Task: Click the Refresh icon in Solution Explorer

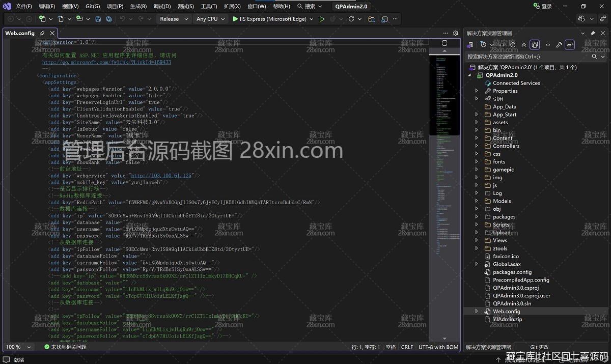Action: pyautogui.click(x=513, y=44)
